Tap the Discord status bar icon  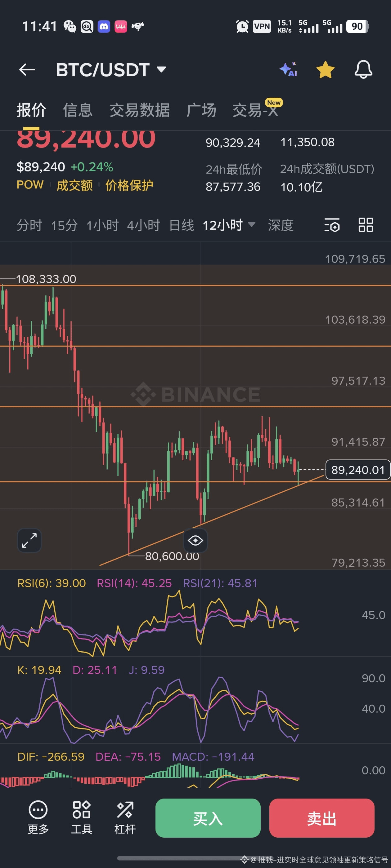[x=104, y=26]
